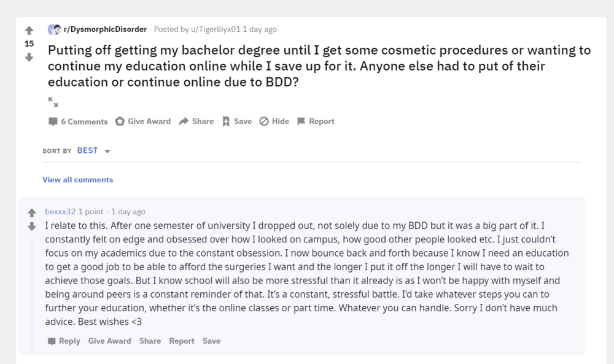Upvote the post about bachelor degree
Image resolution: width=614 pixels, height=364 pixels.
click(29, 30)
